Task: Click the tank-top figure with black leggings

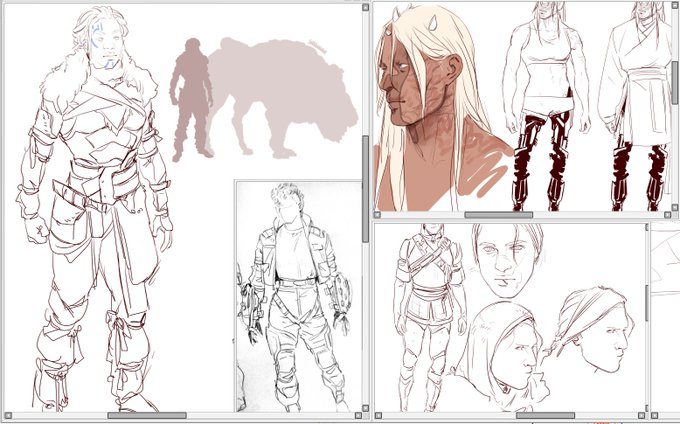Action: click(546, 108)
